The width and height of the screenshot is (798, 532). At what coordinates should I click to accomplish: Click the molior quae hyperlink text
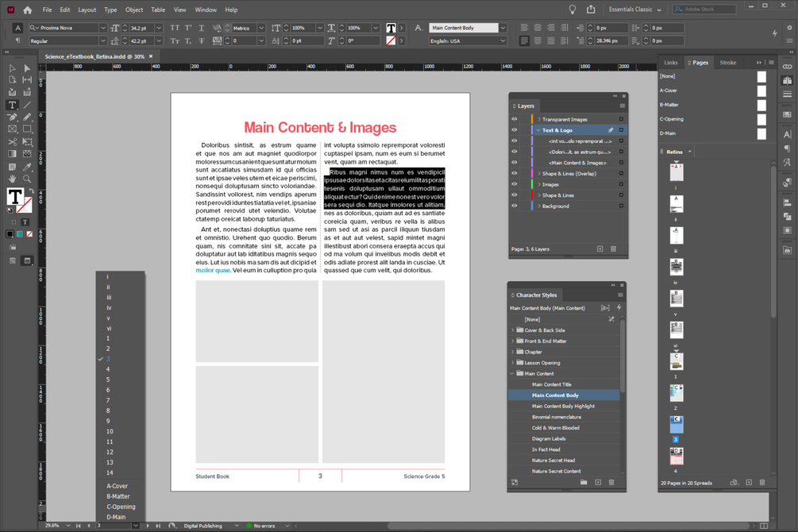coord(213,270)
